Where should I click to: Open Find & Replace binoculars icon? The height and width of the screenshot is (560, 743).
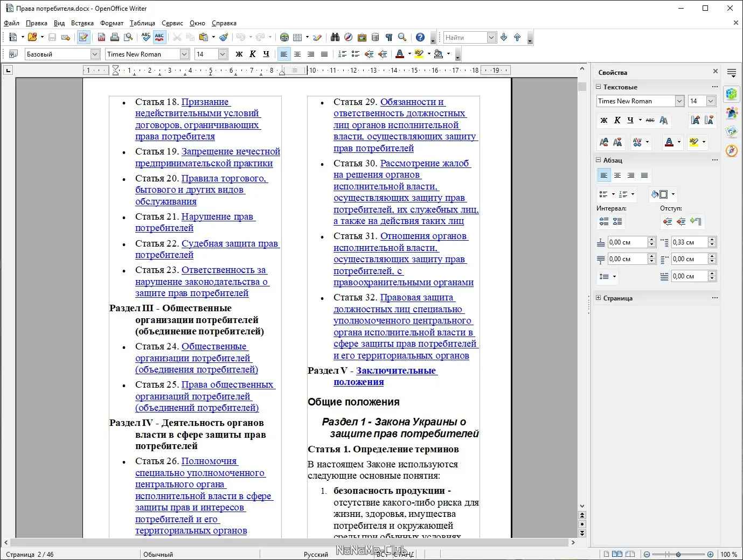(335, 37)
